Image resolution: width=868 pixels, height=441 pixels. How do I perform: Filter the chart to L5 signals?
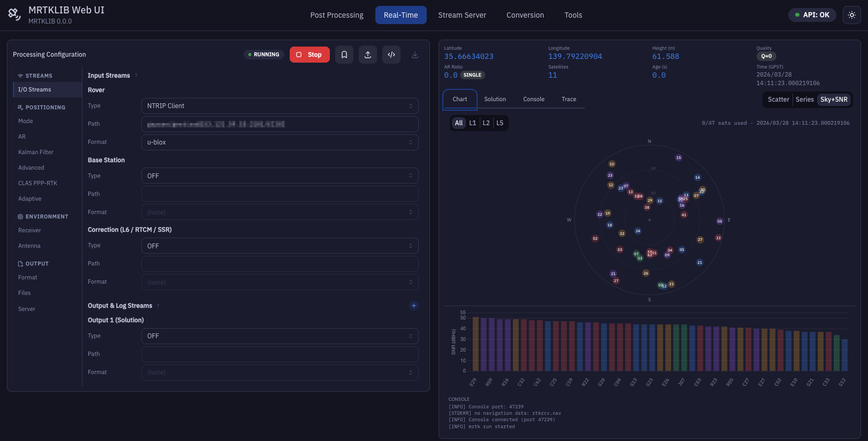point(500,123)
